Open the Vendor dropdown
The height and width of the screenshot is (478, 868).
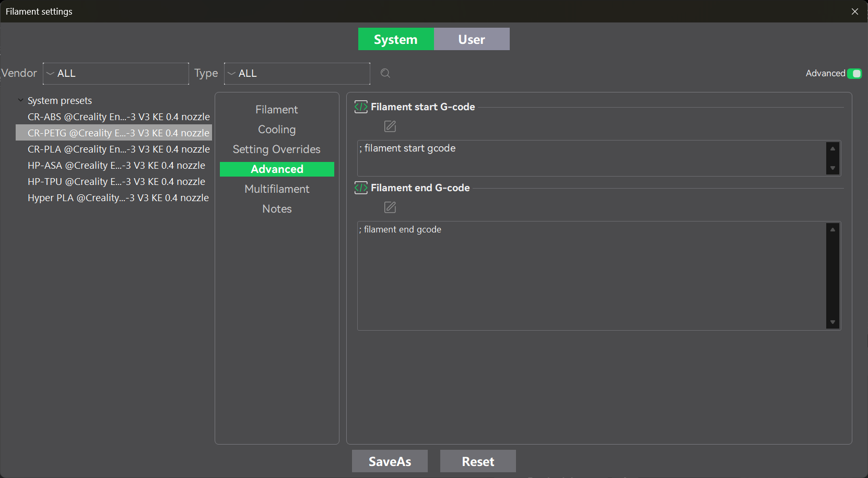coord(115,74)
